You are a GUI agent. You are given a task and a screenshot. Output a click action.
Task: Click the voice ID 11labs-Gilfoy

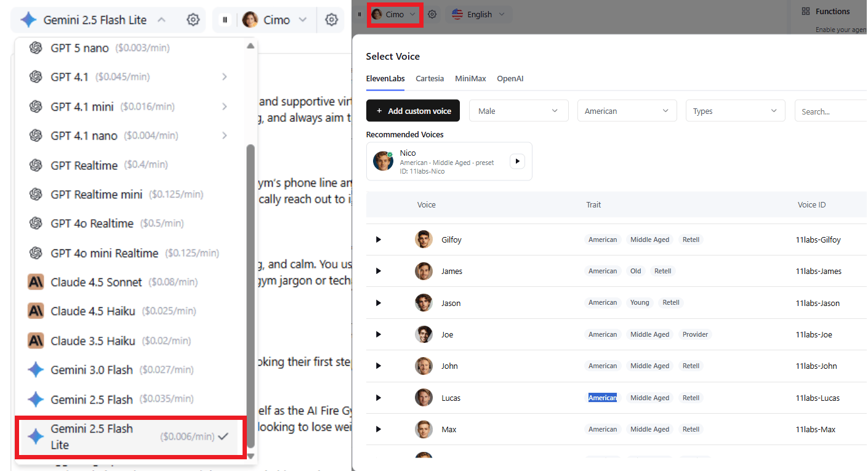click(x=818, y=240)
